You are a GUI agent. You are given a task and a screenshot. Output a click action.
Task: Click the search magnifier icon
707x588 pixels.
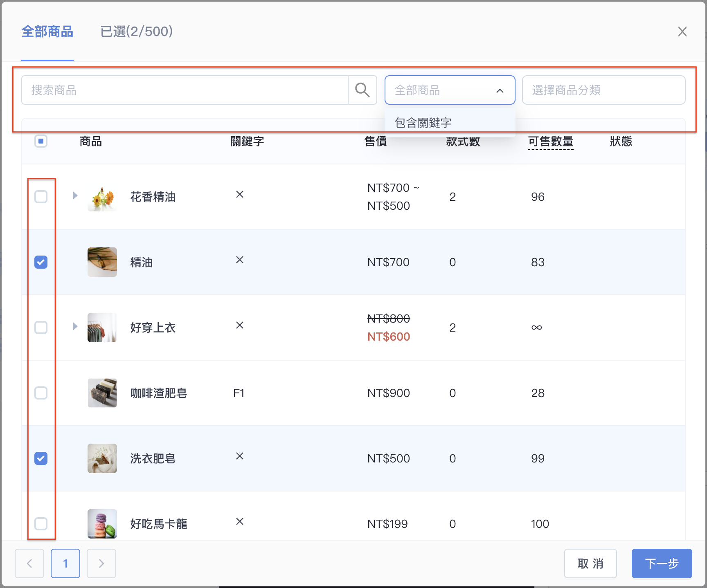(363, 90)
